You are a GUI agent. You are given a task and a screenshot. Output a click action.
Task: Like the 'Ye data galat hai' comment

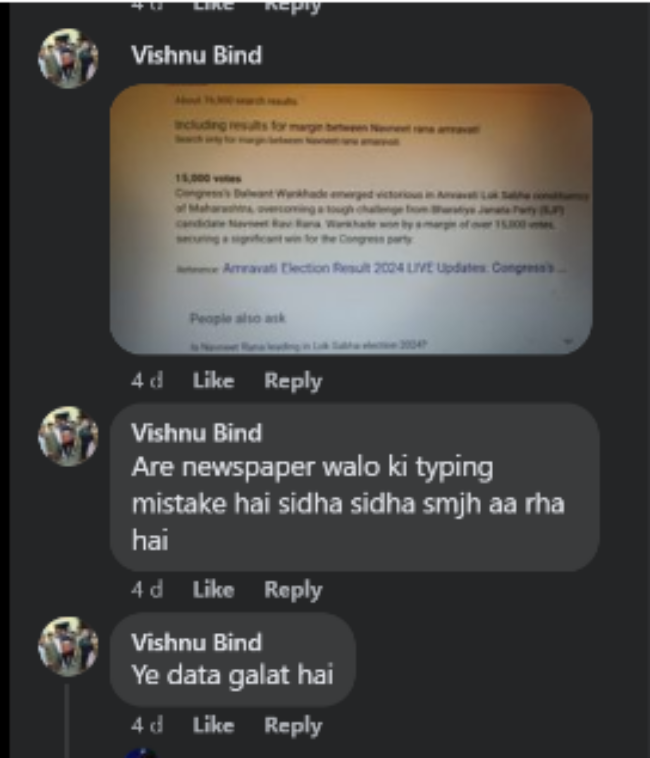(x=213, y=725)
